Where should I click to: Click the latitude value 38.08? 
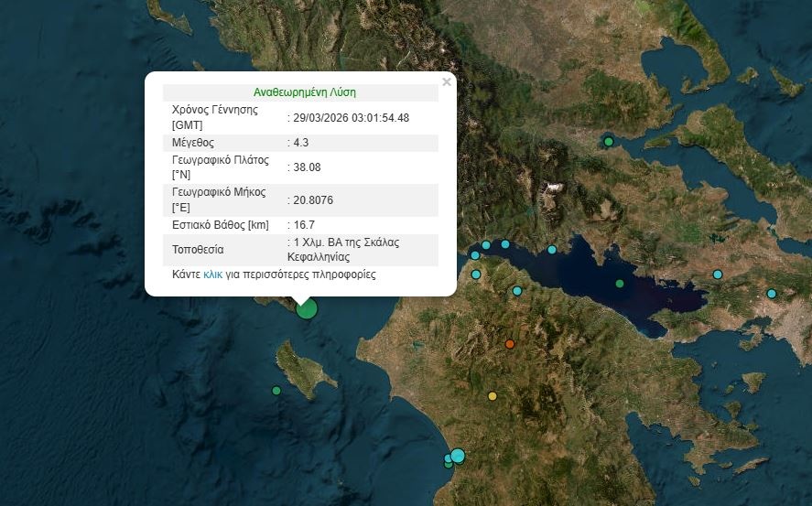(307, 167)
